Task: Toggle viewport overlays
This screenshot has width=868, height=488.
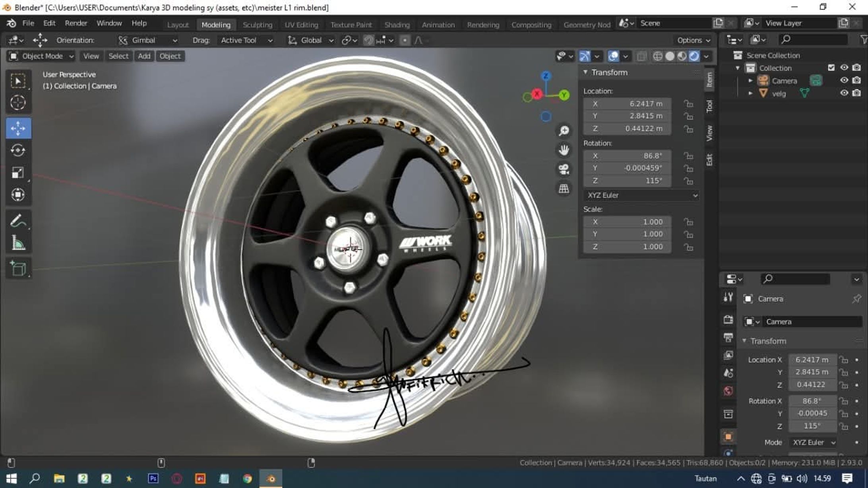Action: point(613,56)
